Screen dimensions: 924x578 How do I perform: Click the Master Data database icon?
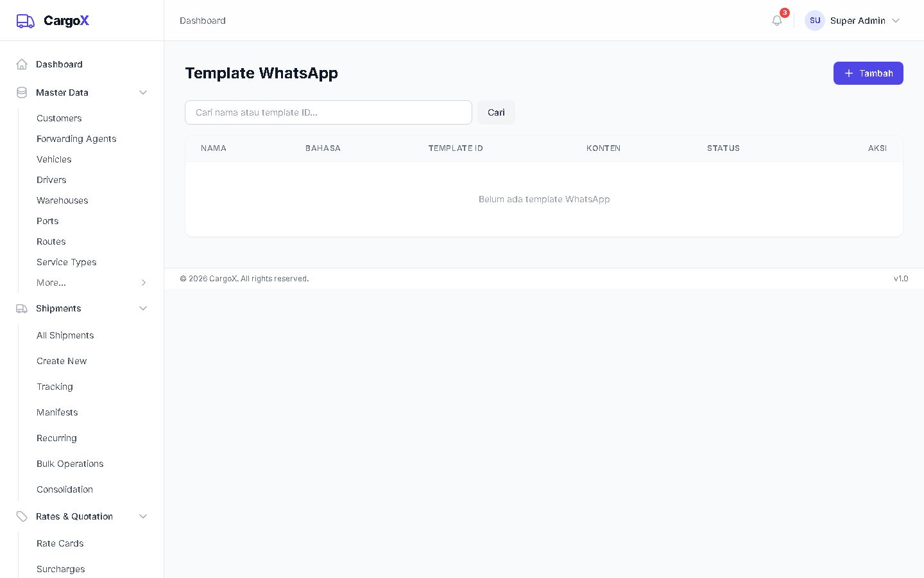tap(22, 92)
